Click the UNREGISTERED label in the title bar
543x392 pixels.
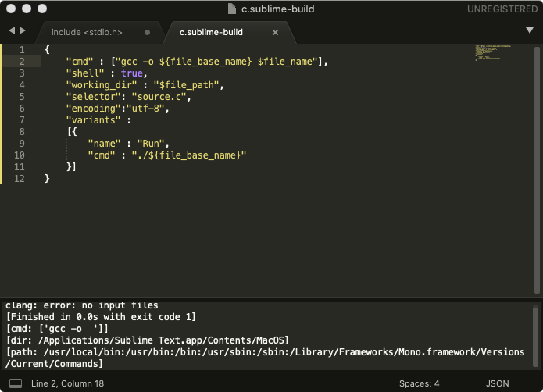pos(501,9)
